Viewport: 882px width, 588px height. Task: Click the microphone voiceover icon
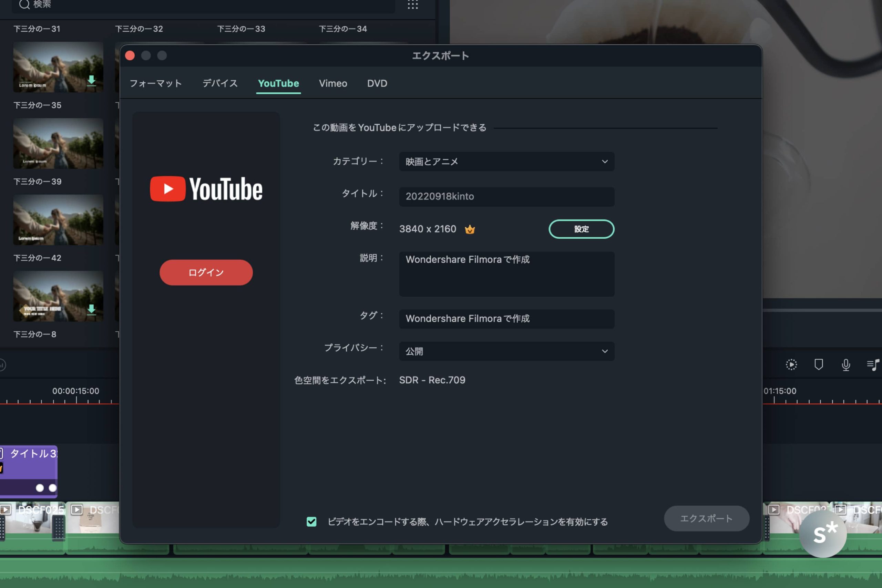click(845, 364)
